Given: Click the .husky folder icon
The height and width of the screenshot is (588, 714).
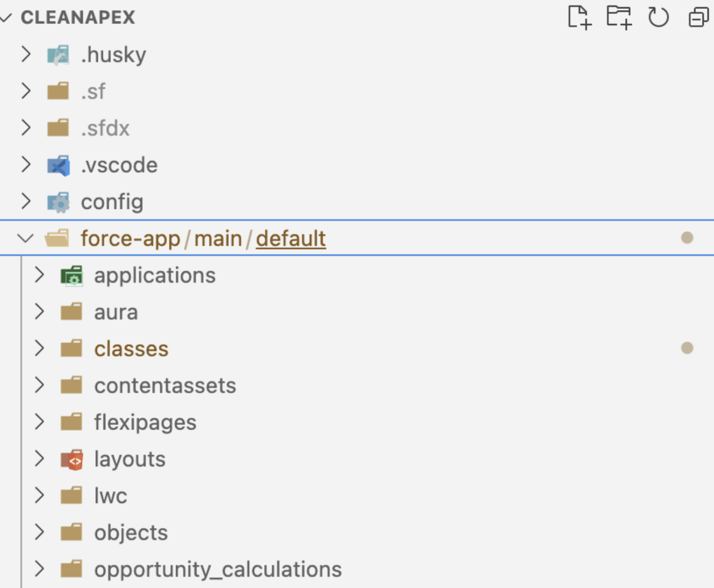Looking at the screenshot, I should (x=59, y=55).
